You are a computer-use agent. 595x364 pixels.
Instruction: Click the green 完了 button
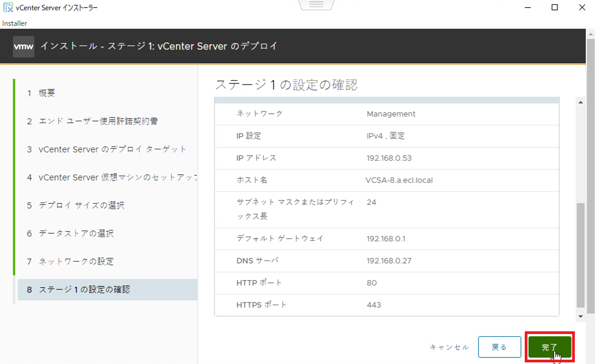549,347
